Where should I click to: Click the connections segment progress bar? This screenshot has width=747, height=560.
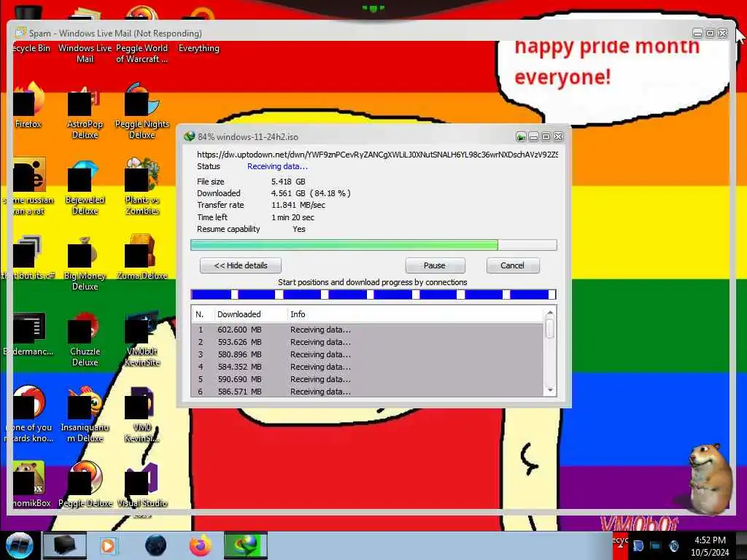[373, 295]
